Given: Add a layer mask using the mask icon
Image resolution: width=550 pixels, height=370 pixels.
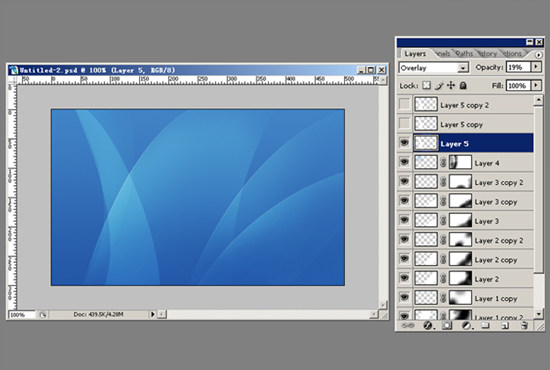Looking at the screenshot, I should 447,326.
